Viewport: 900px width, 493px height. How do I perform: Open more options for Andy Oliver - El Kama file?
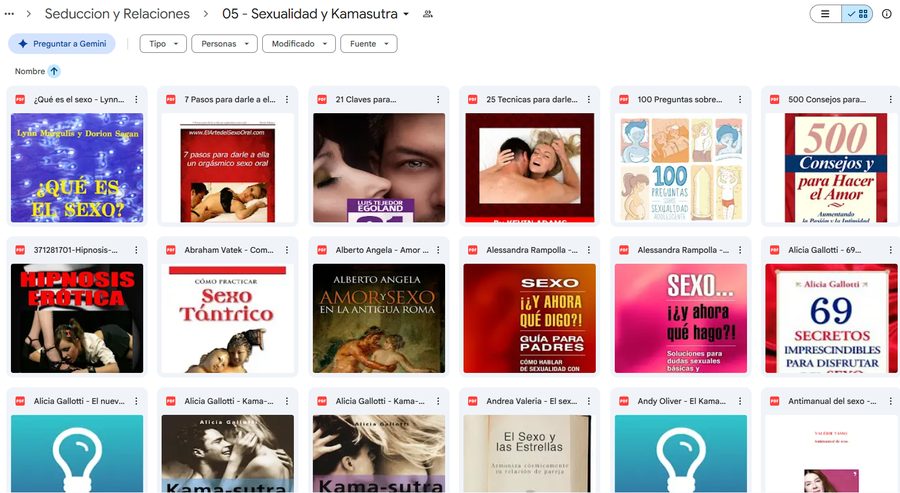coord(740,401)
